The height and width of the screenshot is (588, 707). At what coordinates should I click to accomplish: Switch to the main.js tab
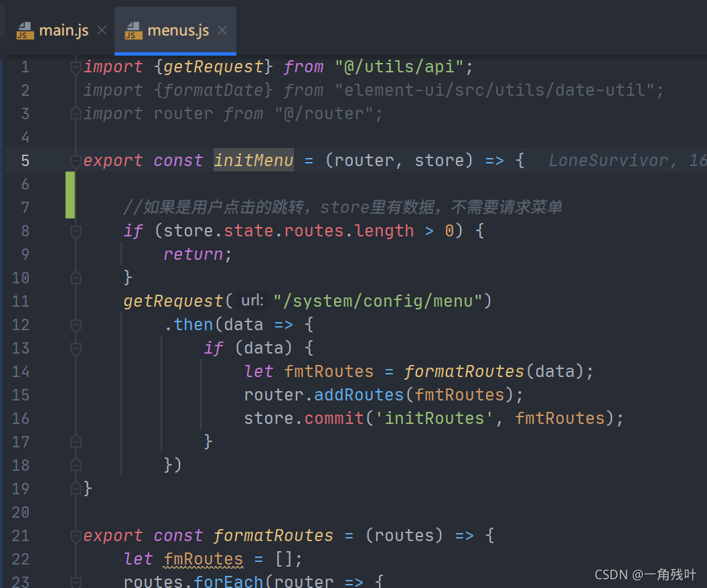pos(64,31)
